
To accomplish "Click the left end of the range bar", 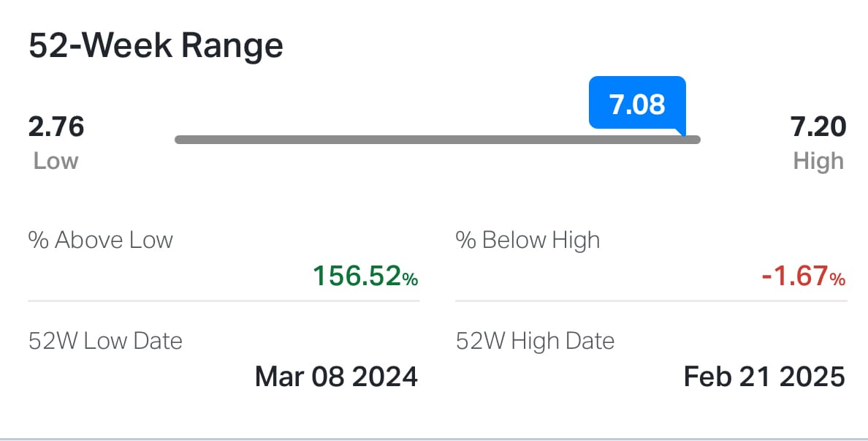I will pyautogui.click(x=179, y=140).
